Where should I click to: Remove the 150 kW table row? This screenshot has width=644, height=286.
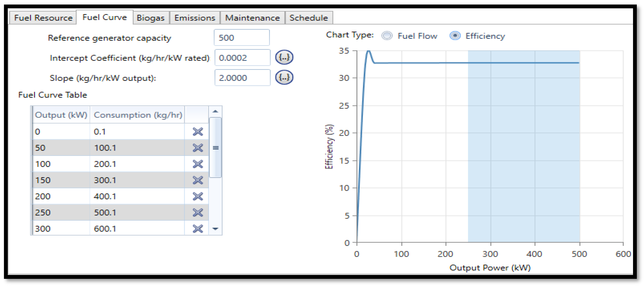coord(198,180)
